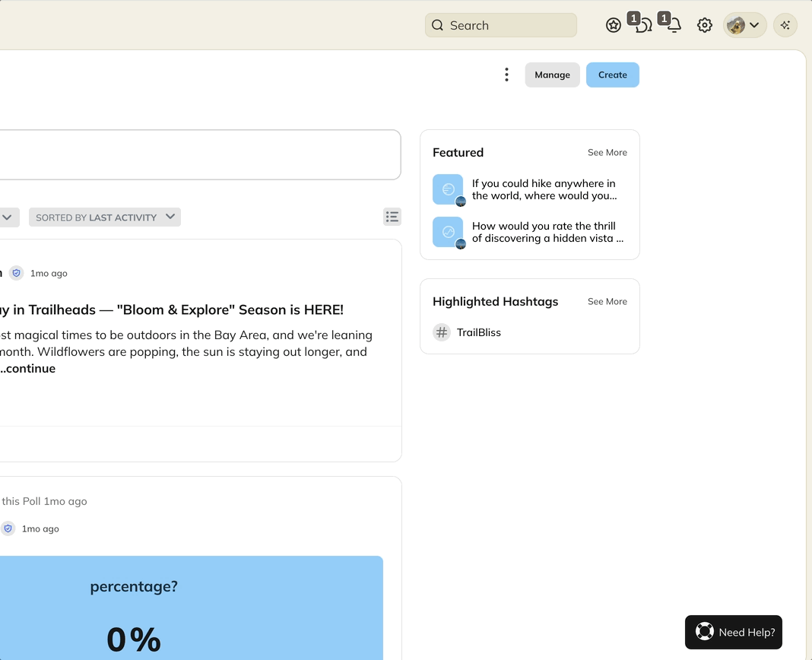
Task: Open the TrailBliss hashtag
Action: pyautogui.click(x=478, y=332)
